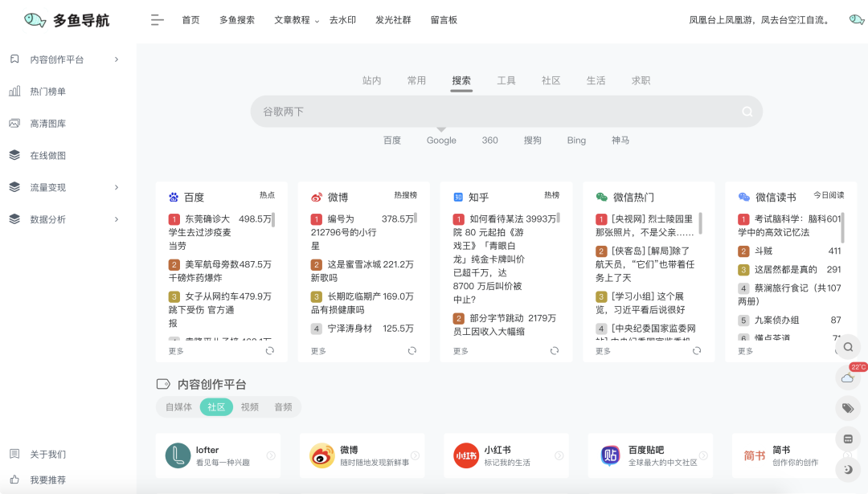Image resolution: width=868 pixels, height=494 pixels.
Task: Open the floating magnifier search icon
Action: tap(848, 347)
